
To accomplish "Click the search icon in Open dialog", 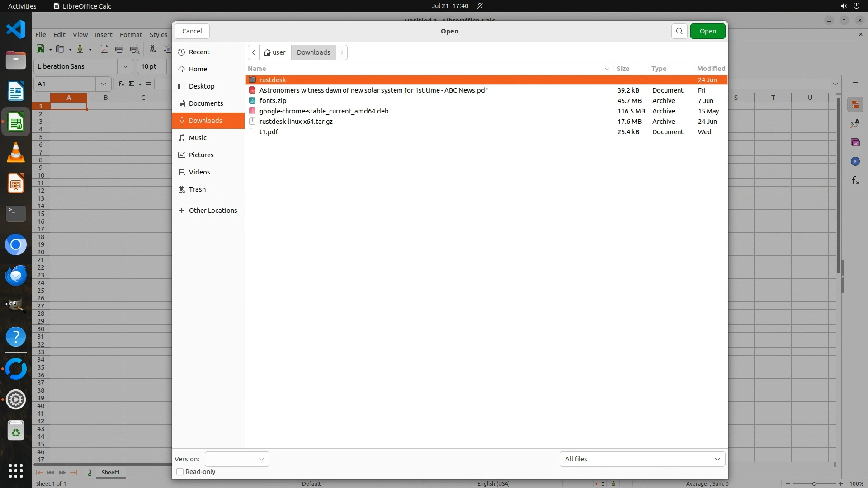I will tap(679, 31).
